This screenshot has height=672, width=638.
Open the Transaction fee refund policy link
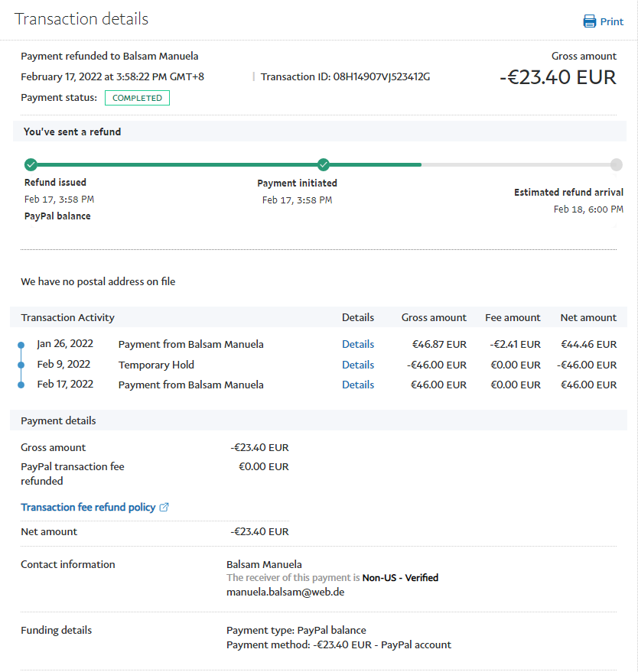click(88, 507)
